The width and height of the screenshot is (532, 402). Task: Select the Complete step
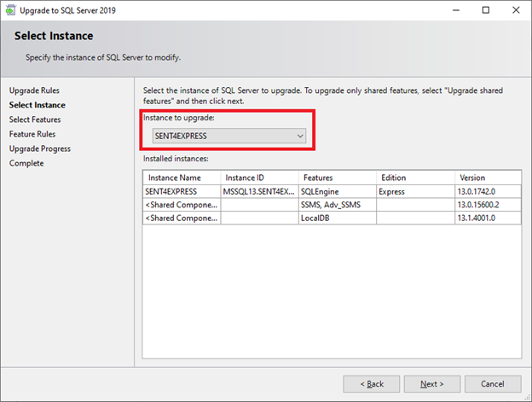[x=26, y=163]
